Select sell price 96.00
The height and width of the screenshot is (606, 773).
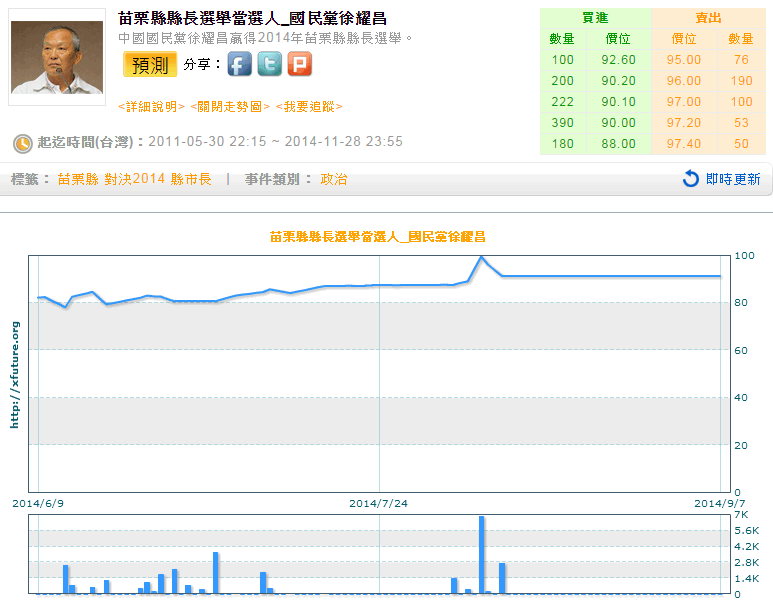click(x=684, y=81)
